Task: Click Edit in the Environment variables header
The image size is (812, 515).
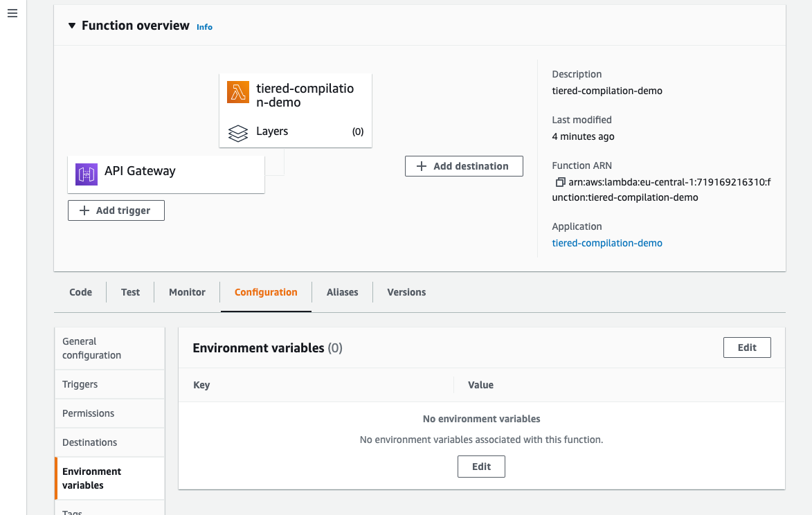Action: click(x=747, y=347)
